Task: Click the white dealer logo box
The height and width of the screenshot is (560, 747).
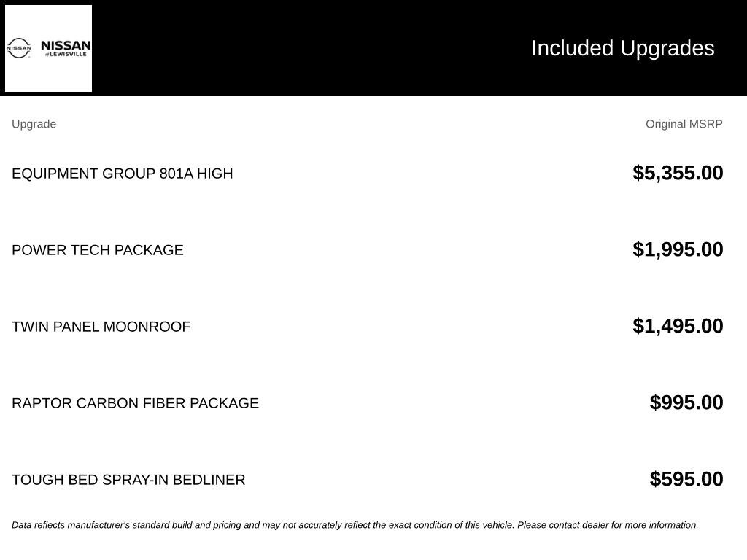Action: (49, 49)
